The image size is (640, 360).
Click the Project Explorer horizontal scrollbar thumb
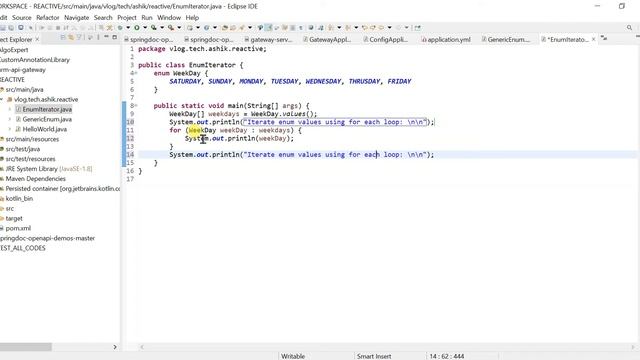[26, 347]
